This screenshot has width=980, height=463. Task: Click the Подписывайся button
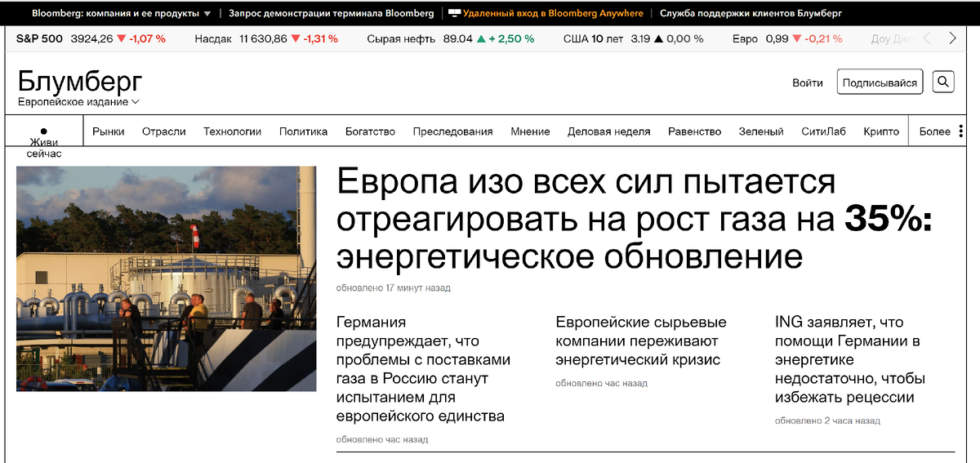pos(880,82)
